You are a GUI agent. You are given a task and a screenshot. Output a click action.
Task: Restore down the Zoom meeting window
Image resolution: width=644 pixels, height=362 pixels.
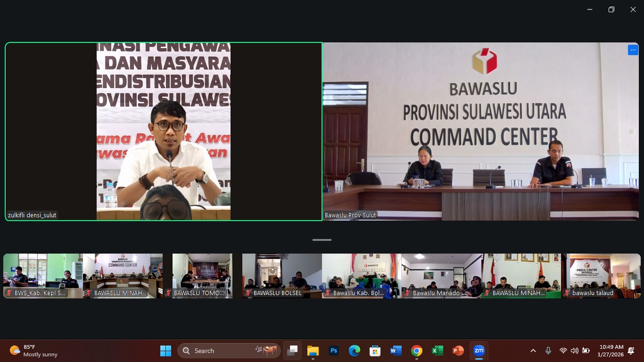tap(611, 9)
